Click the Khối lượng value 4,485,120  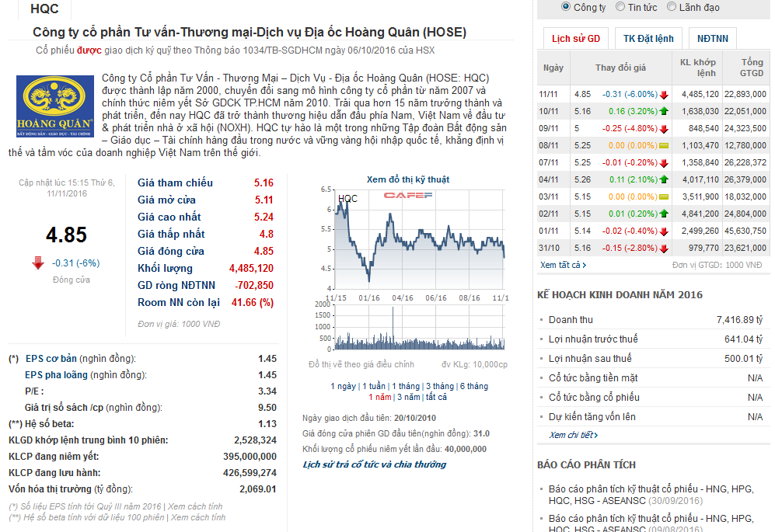coord(251,268)
